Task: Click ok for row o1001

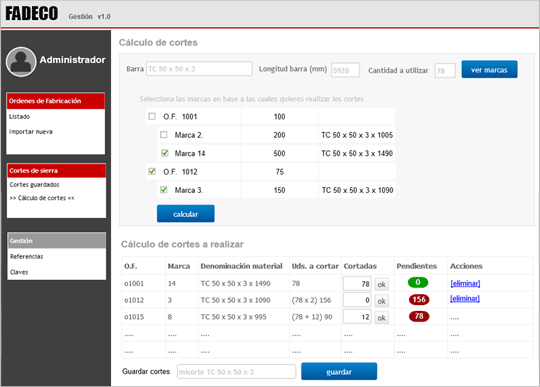Action: (382, 284)
